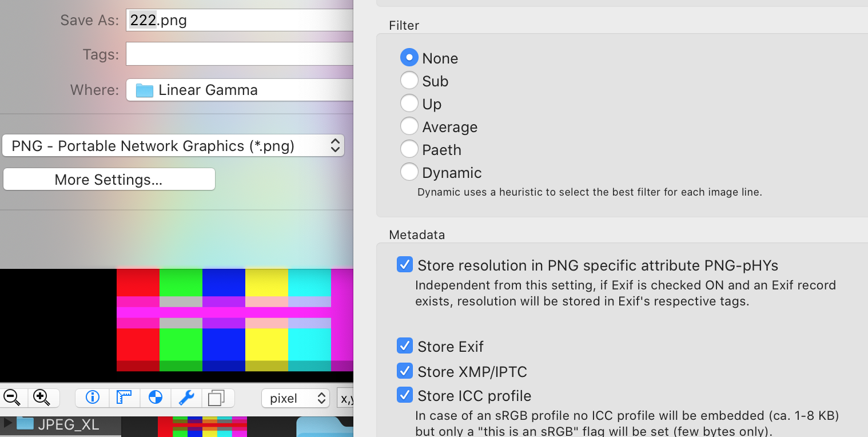Click the overlapping squares duplicate icon
The height and width of the screenshot is (437, 868).
(x=217, y=398)
